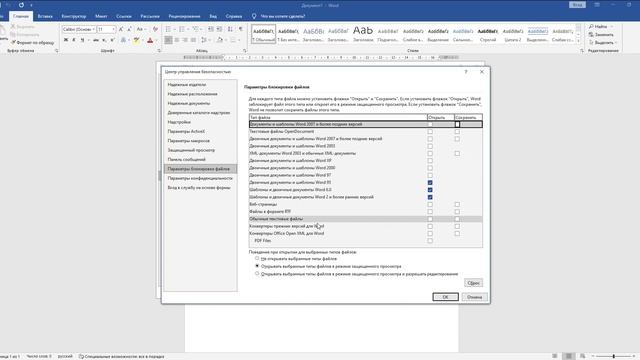Open the Выделить (Select) dropdown
Image resolution: width=640 pixels, height=360 pixels.
pos(603,42)
